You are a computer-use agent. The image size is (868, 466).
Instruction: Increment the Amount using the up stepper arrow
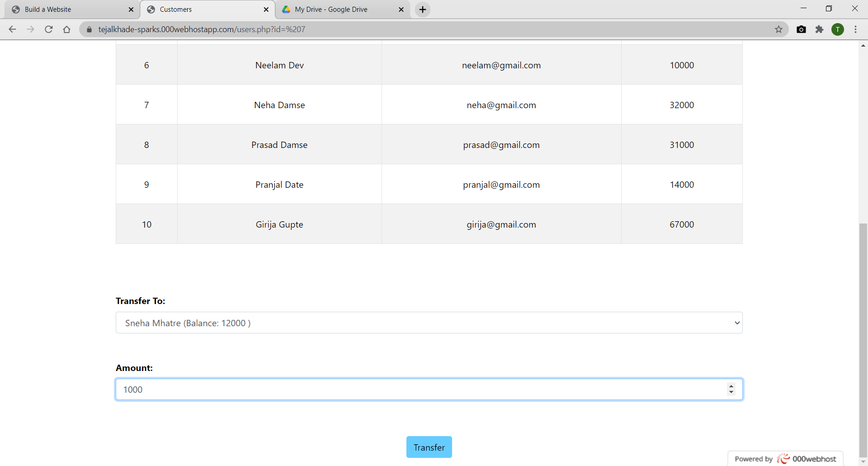pos(731,386)
